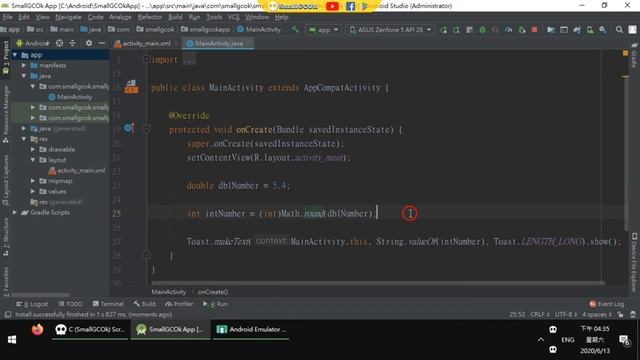This screenshot has height=360, width=640.
Task: Open the ASUS Zenfone 5 device dropdown
Action: pos(391,30)
